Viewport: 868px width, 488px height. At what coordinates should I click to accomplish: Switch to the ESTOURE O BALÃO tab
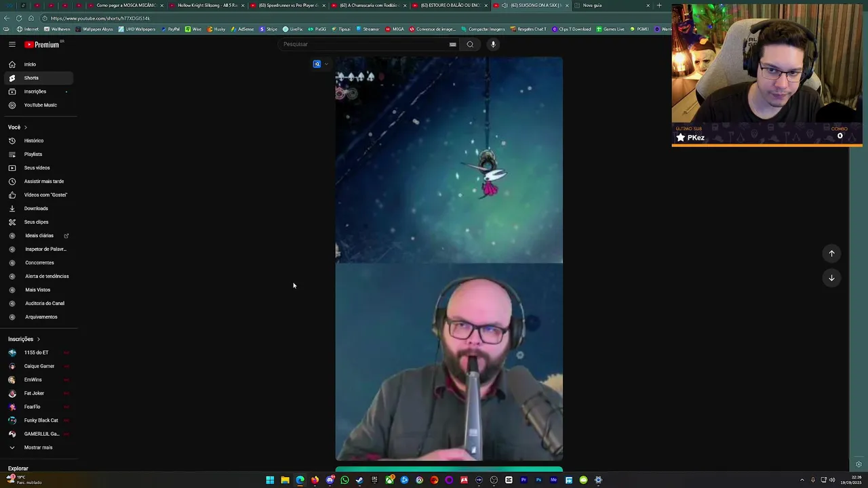click(451, 5)
